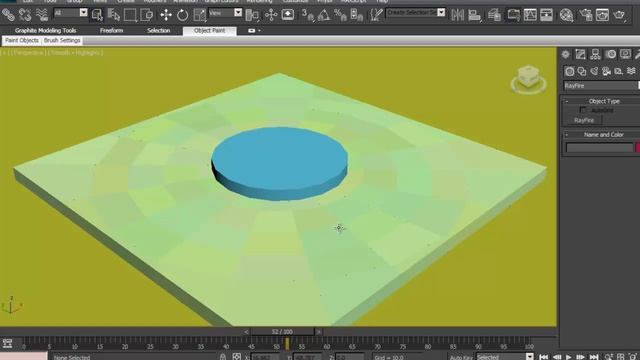Click time slider at frame 52/100
Viewport: 640px width, 360px height.
click(282, 332)
